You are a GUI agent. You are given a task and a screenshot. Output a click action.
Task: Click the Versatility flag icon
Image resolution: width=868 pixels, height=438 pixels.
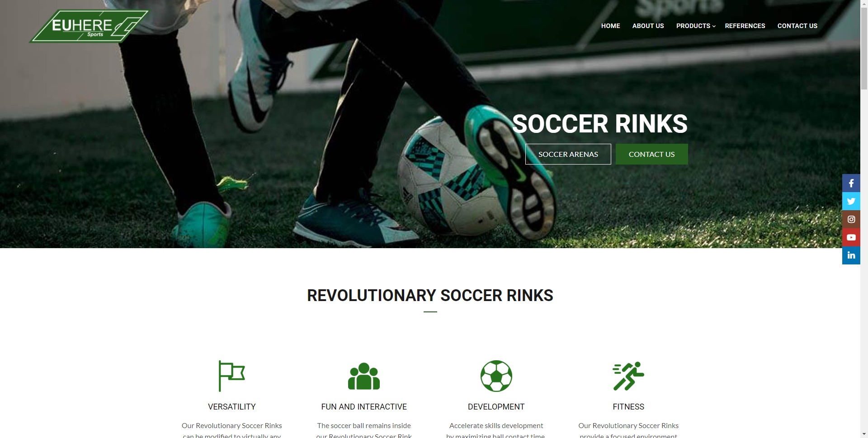pyautogui.click(x=231, y=376)
